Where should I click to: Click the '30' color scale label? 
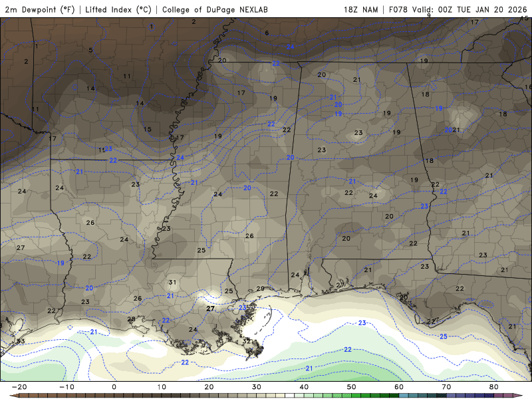coord(257,387)
